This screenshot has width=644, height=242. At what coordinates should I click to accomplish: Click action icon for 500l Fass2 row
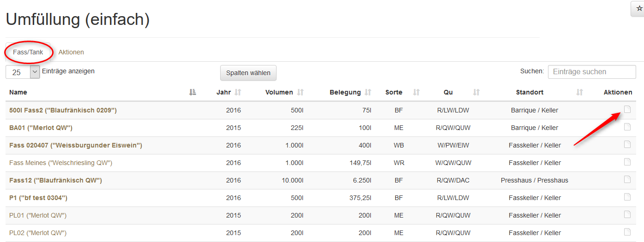(627, 109)
